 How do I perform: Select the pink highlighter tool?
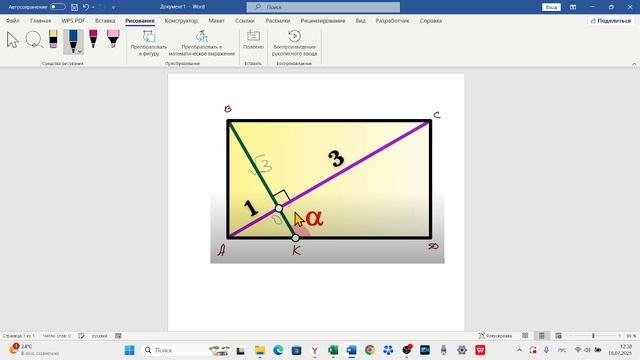tap(113, 39)
